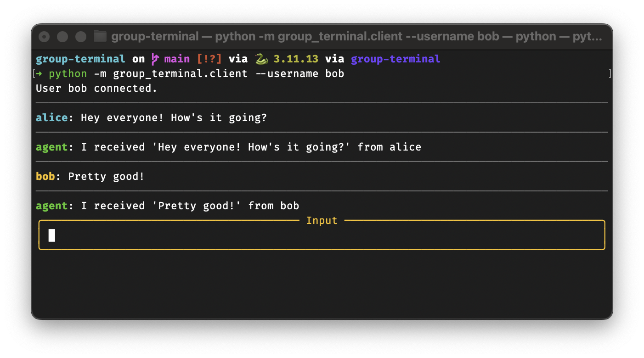Click the purple group-terminal virtualenv name

(x=395, y=59)
